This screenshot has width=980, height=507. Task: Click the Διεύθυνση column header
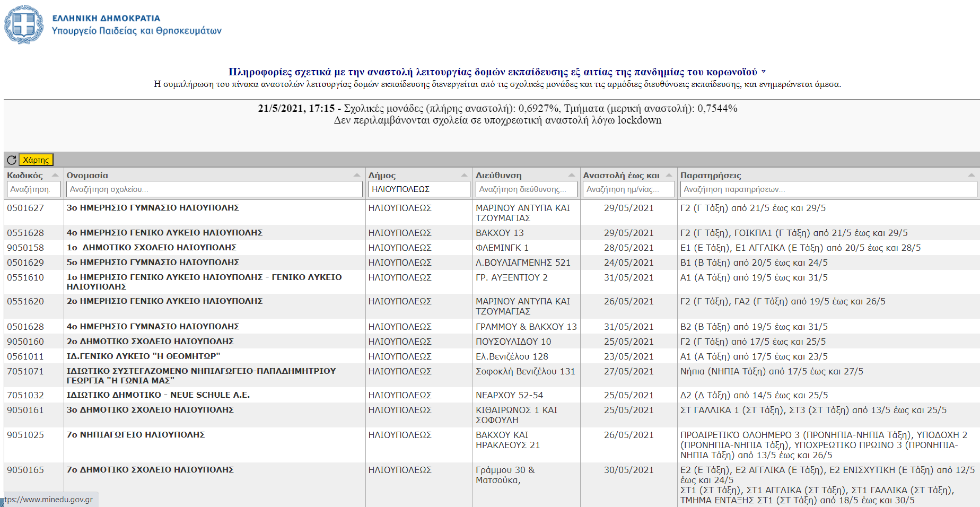point(498,175)
